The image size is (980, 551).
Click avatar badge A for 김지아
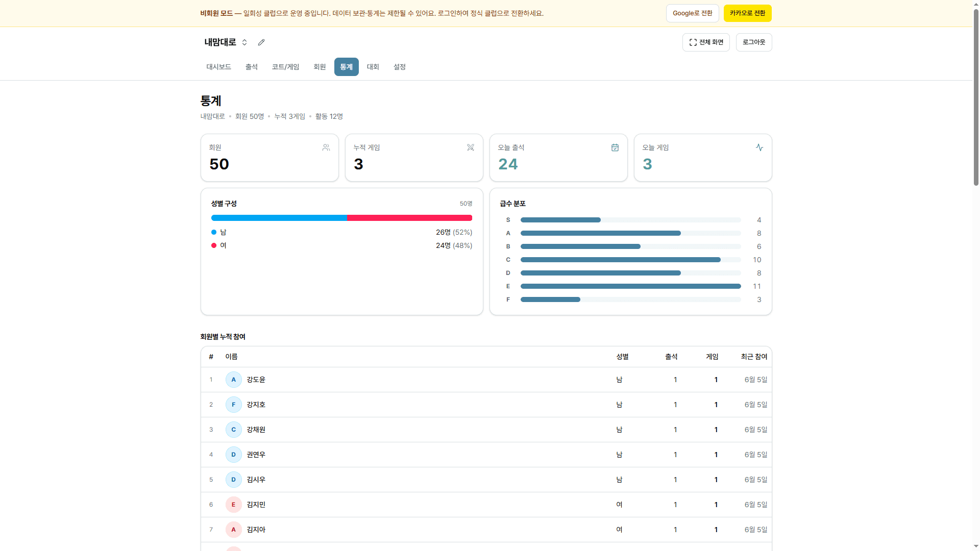(234, 530)
